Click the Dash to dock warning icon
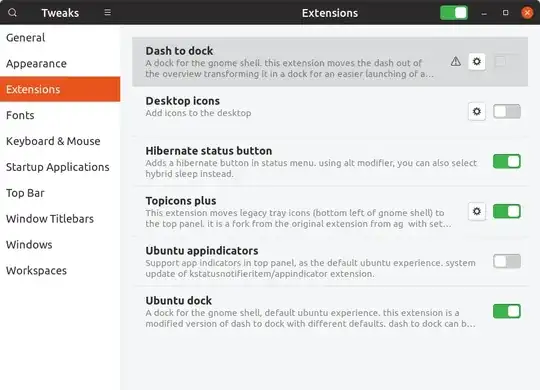The image size is (540, 390). (456, 62)
